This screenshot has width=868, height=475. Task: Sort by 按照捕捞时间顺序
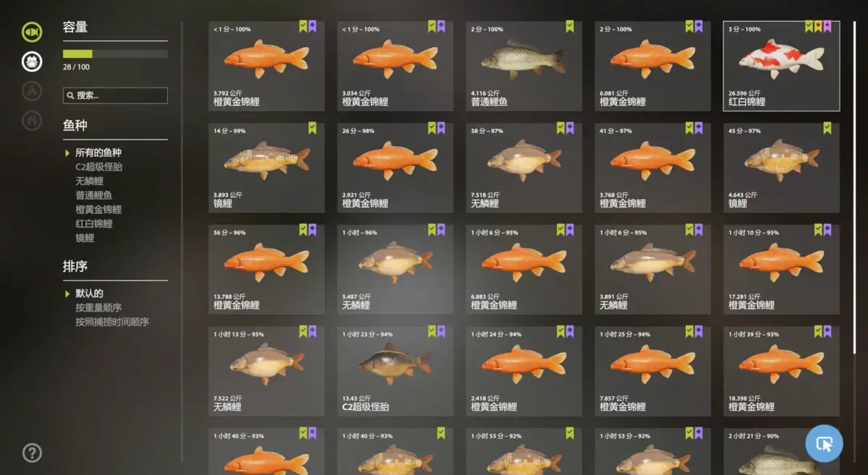pyautogui.click(x=112, y=322)
